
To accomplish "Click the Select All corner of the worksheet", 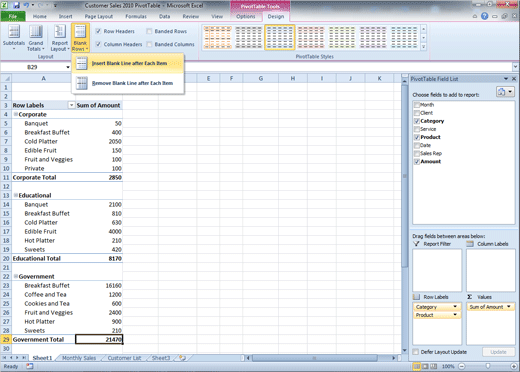I will (x=6, y=79).
